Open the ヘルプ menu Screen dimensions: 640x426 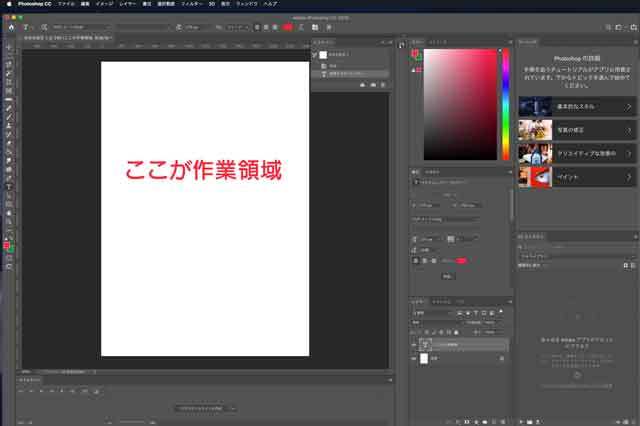click(270, 4)
